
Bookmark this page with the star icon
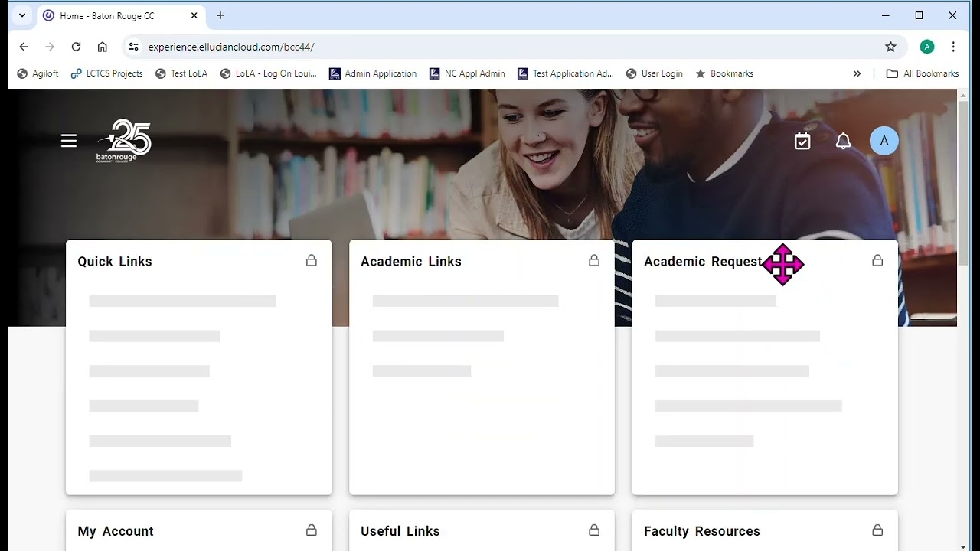(890, 47)
